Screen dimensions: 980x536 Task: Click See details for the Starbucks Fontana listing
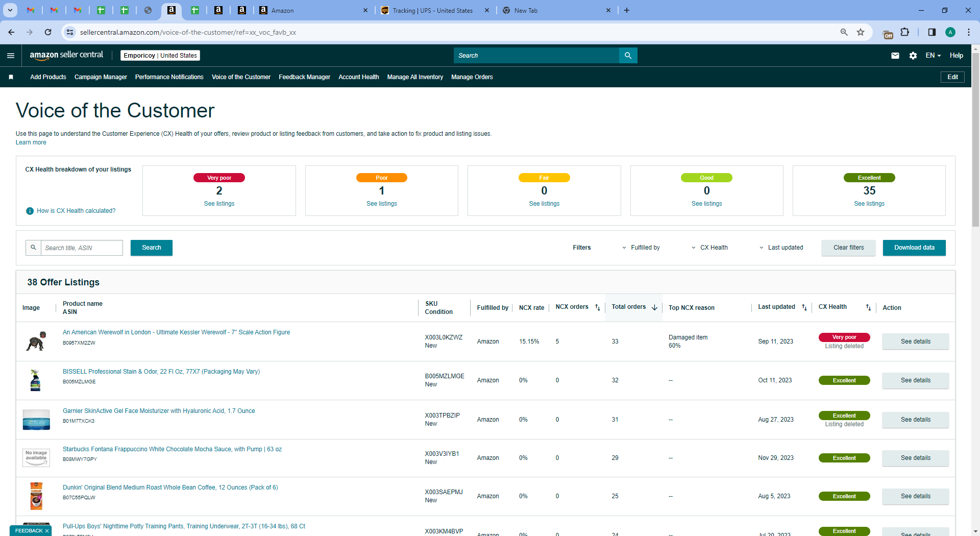915,458
